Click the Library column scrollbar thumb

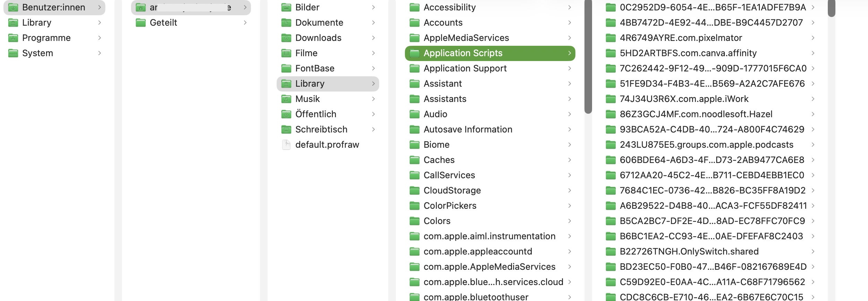tap(588, 57)
